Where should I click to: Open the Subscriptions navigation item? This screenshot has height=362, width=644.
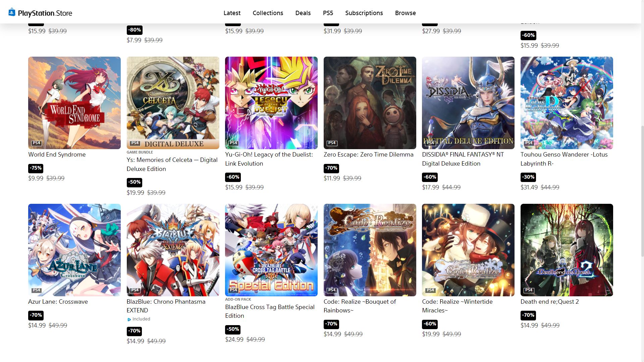point(364,13)
